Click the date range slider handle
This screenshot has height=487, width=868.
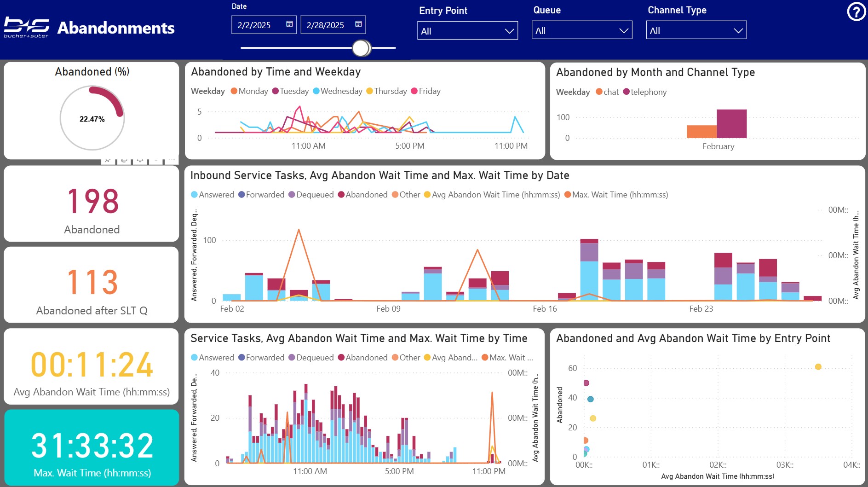pyautogui.click(x=362, y=48)
